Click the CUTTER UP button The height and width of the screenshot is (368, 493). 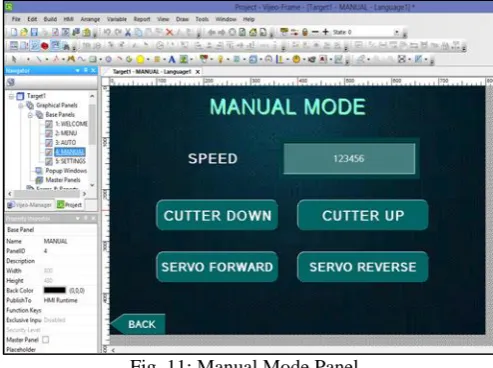[x=363, y=215]
